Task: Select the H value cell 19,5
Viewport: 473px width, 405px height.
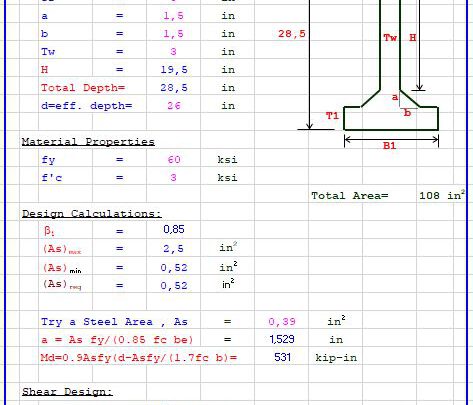Action: coord(174,70)
